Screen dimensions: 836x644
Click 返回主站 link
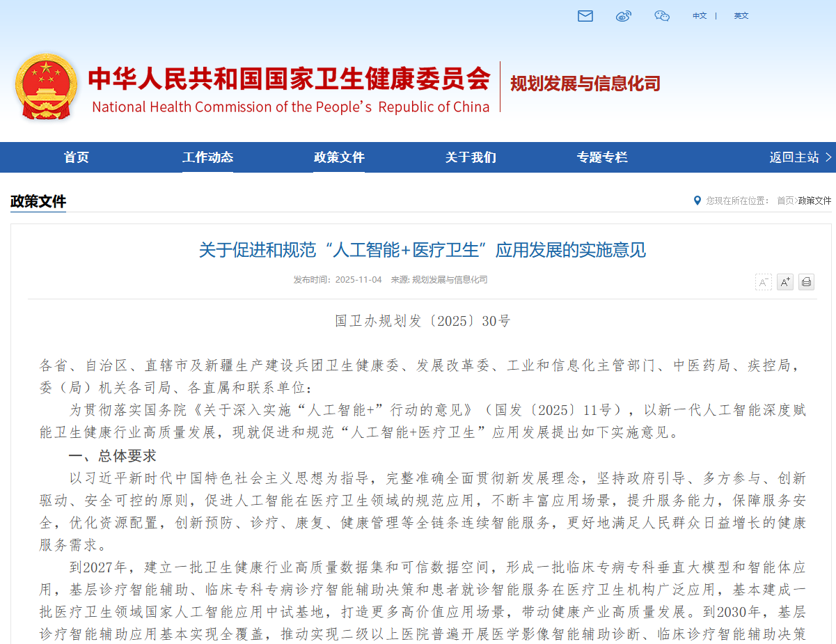point(794,157)
